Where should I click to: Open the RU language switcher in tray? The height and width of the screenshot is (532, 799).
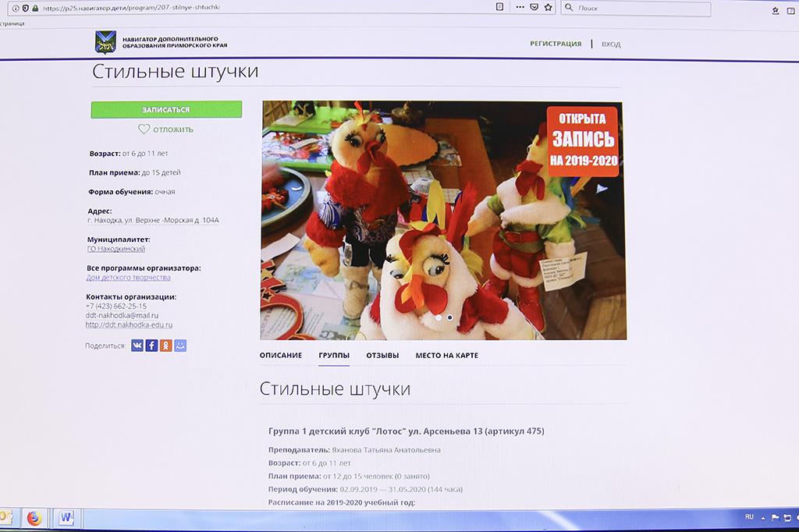tap(749, 516)
